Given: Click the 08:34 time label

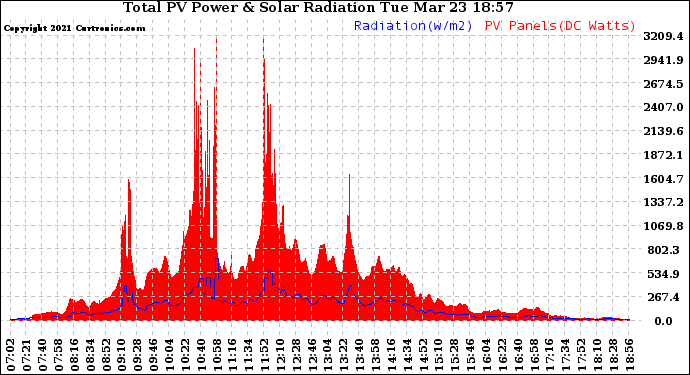Looking at the screenshot, I should pos(91,355).
